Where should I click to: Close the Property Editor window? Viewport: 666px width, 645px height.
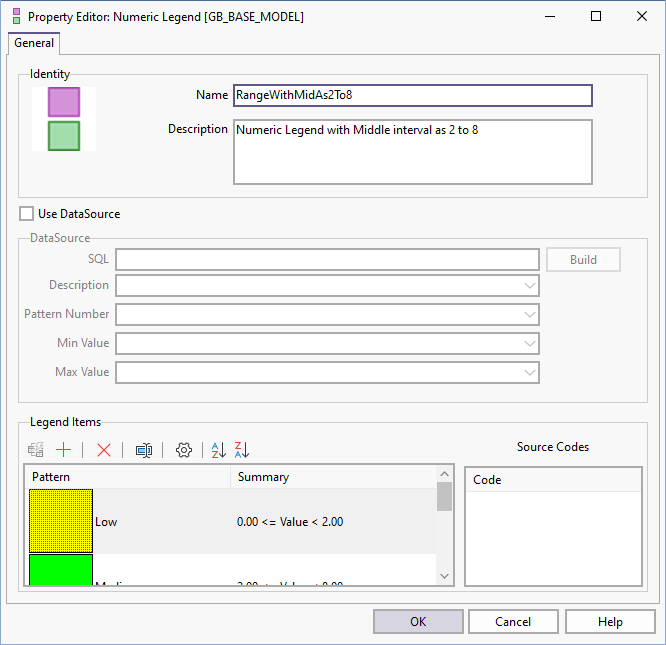(642, 16)
